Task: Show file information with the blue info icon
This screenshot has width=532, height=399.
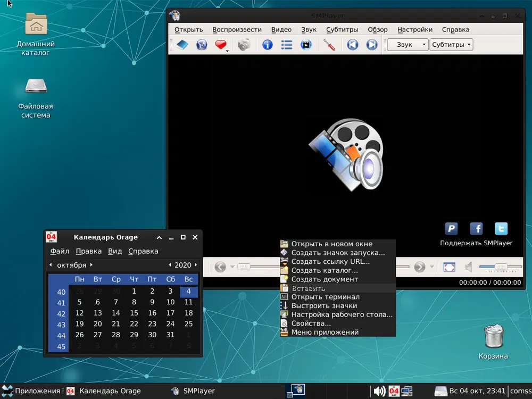Action: tap(267, 45)
